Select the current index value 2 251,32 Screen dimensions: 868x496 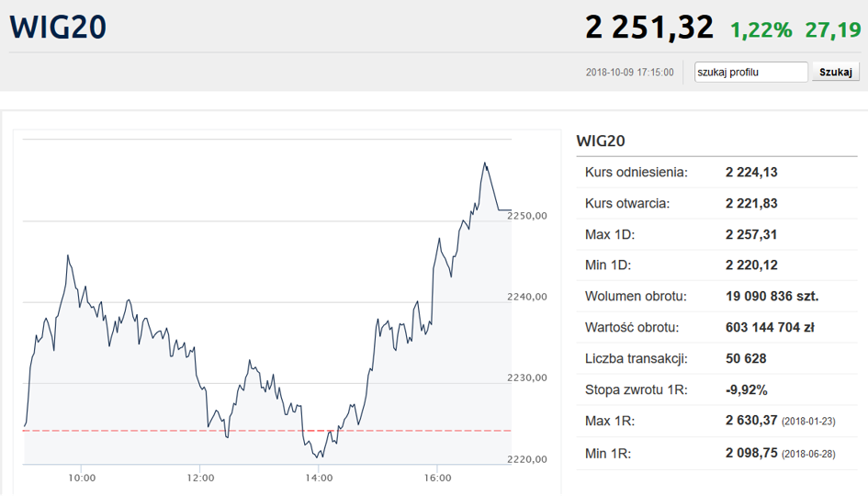point(648,28)
